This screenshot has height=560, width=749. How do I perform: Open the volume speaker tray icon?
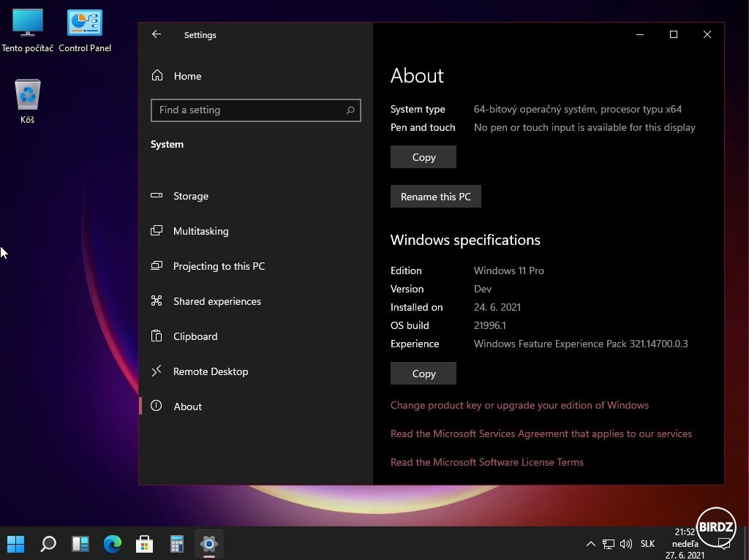tap(626, 544)
